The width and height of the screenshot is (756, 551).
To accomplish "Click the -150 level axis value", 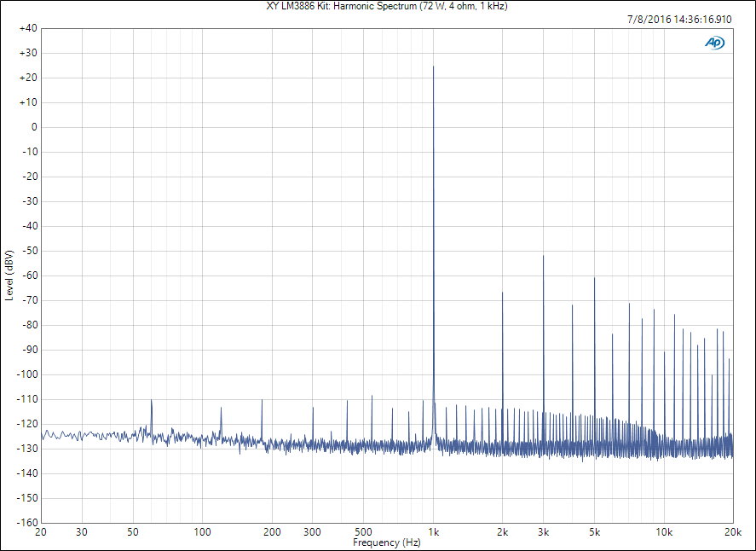I will point(27,498).
